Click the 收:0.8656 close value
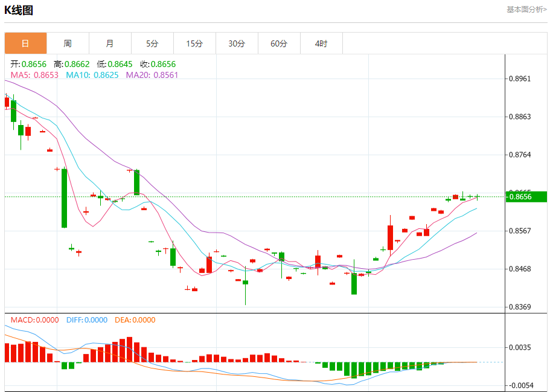 [x=158, y=64]
